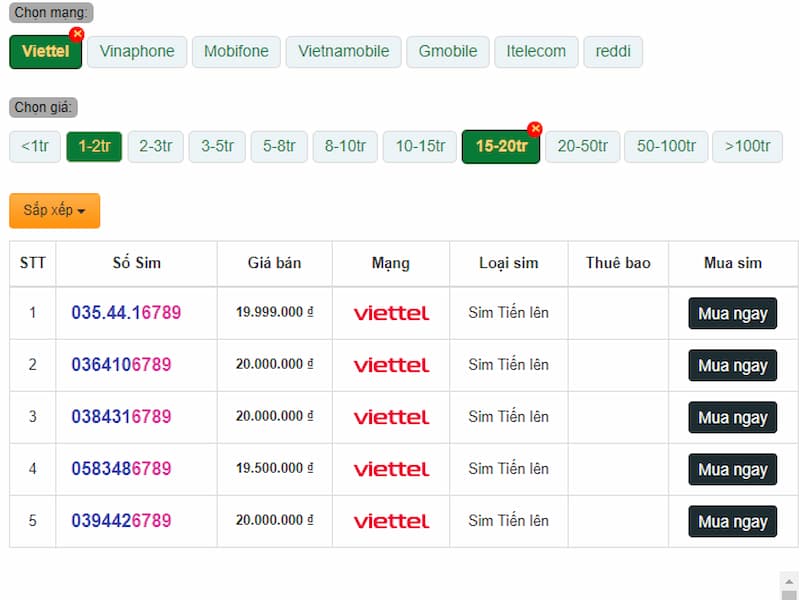Viewport: 800px width, 600px height.
Task: Open SIM number 0364106789
Action: [x=121, y=365]
